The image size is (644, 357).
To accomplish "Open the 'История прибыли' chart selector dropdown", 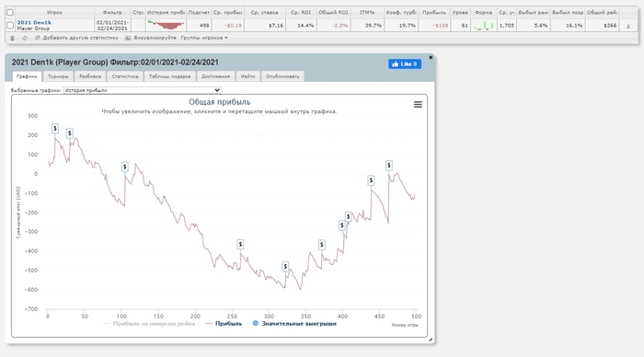I will (x=143, y=90).
